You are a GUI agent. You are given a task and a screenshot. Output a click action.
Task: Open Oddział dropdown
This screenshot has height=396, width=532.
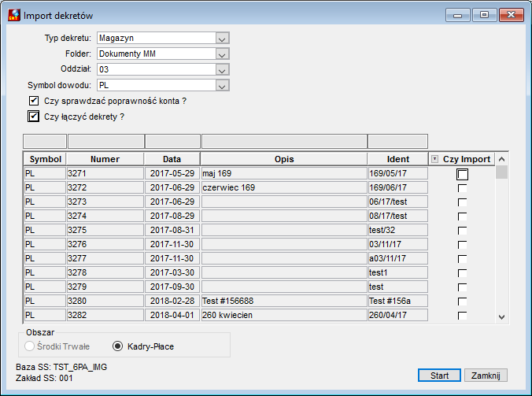(222, 69)
